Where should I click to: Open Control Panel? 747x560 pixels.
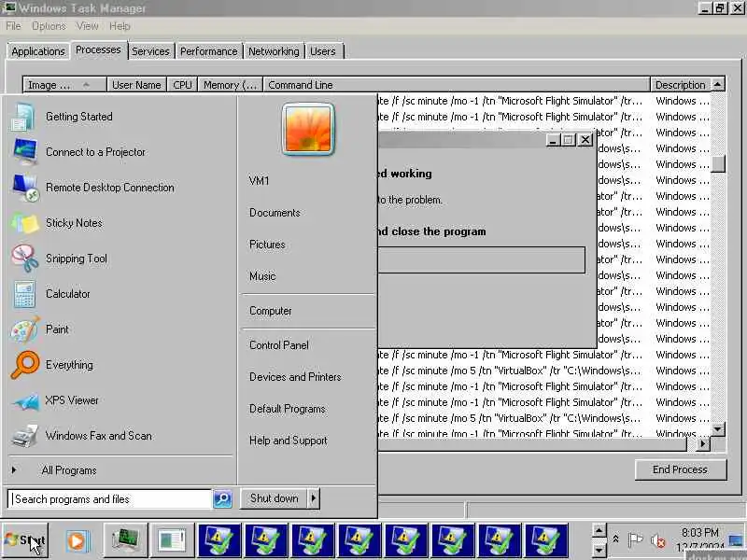click(279, 345)
